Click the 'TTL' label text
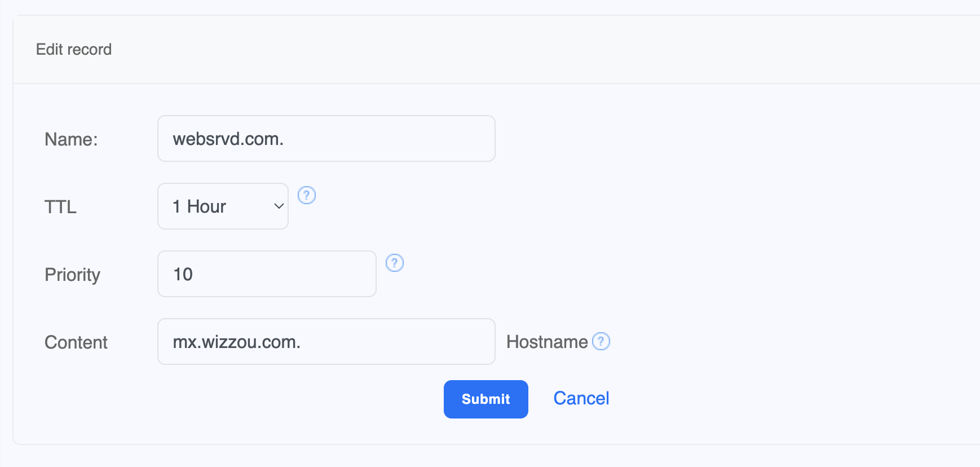This screenshot has height=467, width=980. [60, 207]
